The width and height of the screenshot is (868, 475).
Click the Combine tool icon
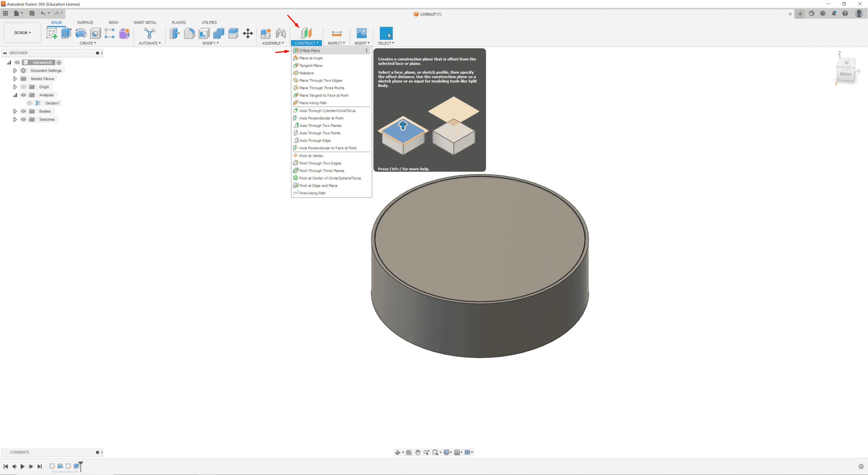[218, 33]
